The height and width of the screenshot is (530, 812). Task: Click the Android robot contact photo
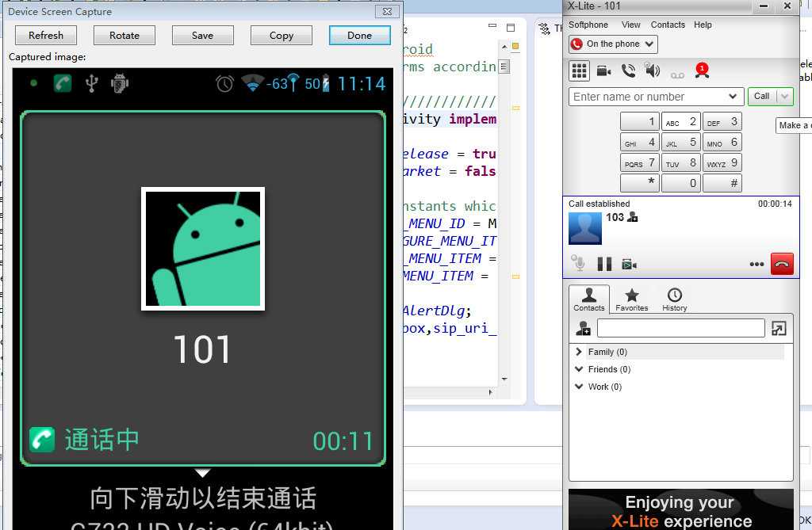coord(203,249)
